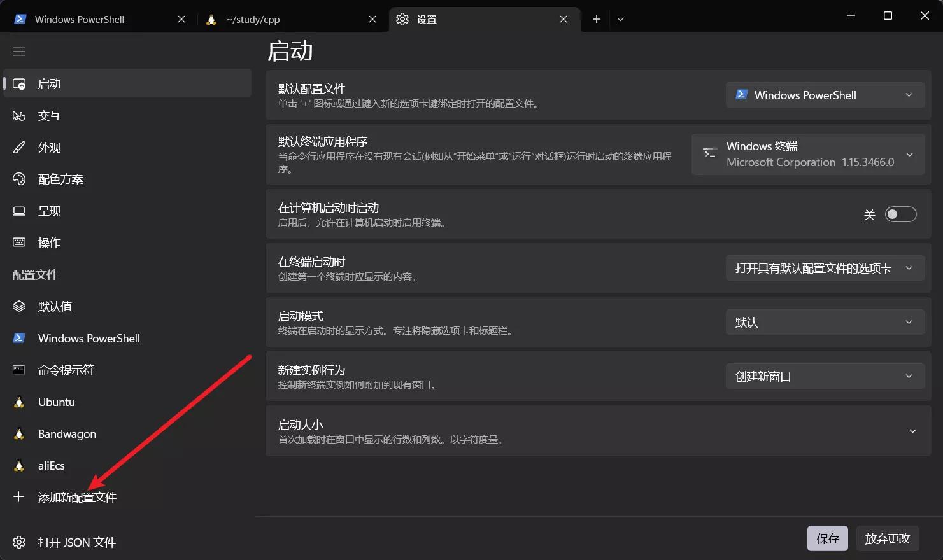
Task: Go to 配色方案 settings page
Action: (x=127, y=179)
